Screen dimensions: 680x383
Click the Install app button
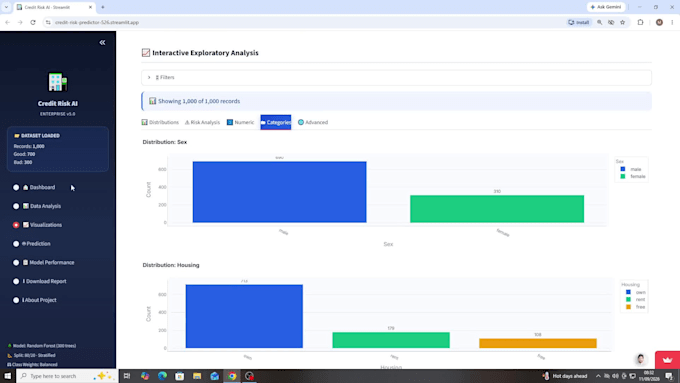579,22
